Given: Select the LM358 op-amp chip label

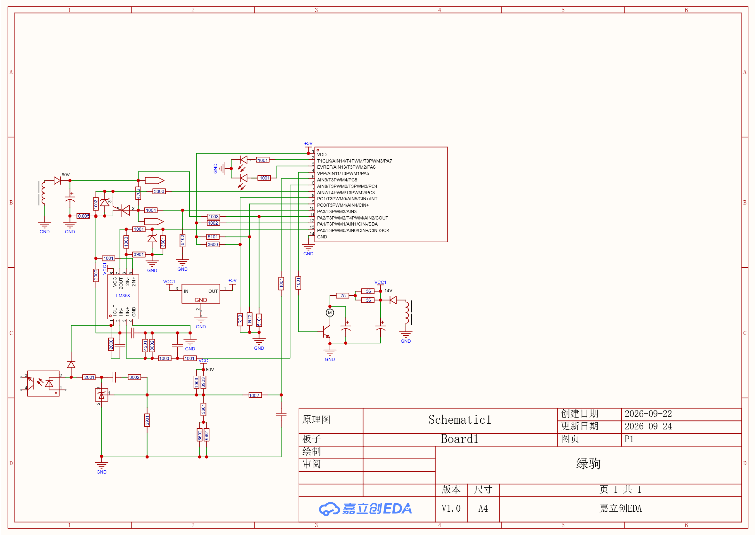Looking at the screenshot, I should click(123, 296).
